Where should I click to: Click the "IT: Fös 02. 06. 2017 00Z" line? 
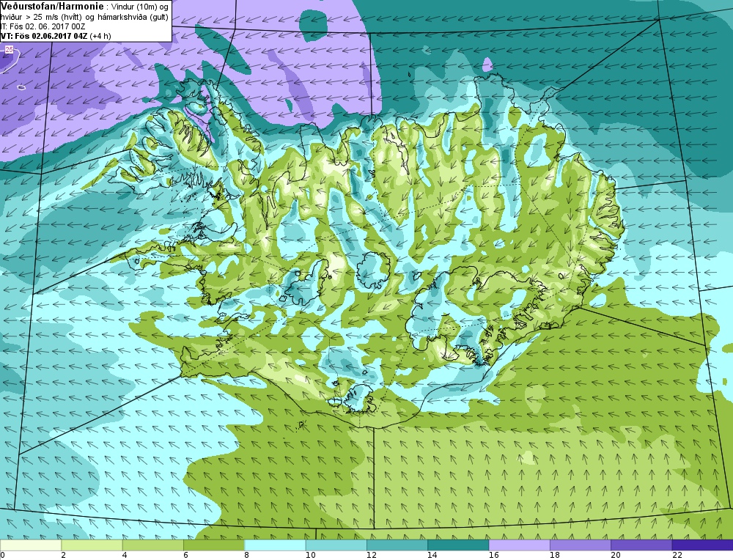pos(43,26)
